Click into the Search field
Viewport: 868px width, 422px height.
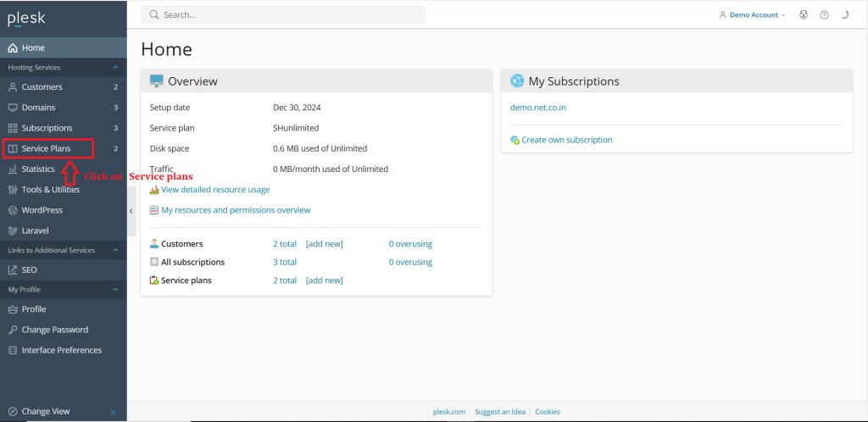pos(283,15)
